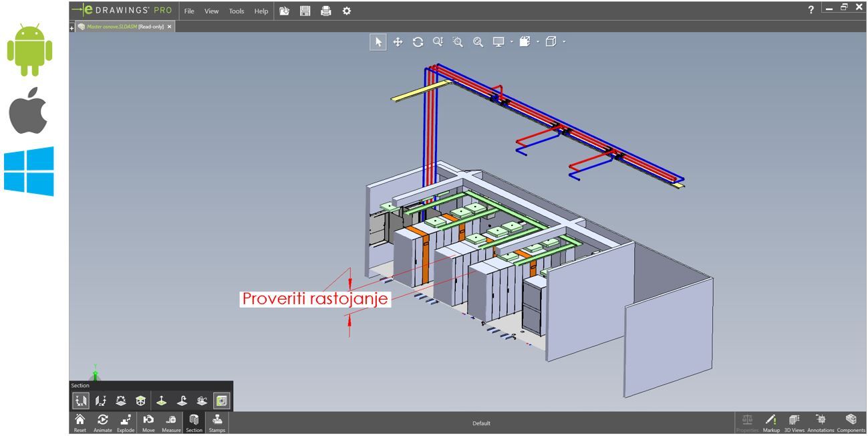Open the Markup panel
Viewport: 868px width, 436px height.
[x=771, y=422]
